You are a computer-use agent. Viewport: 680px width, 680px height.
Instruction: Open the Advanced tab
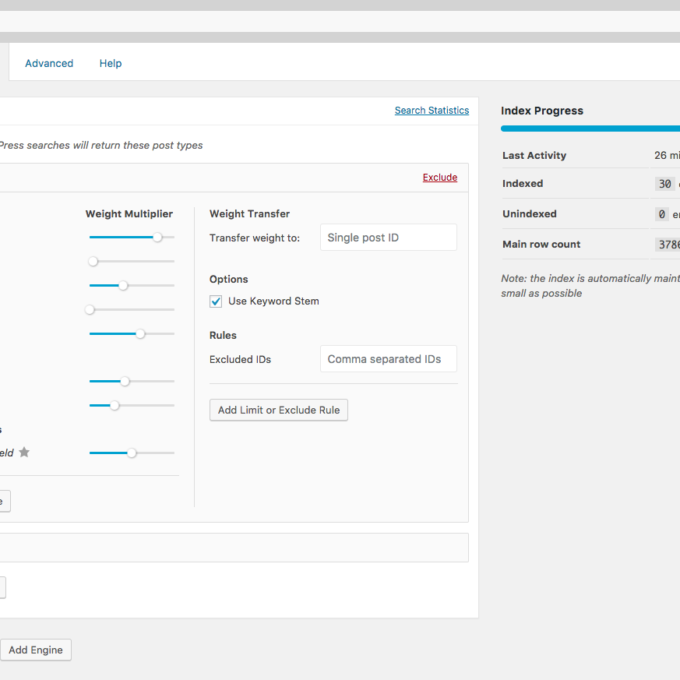click(49, 63)
